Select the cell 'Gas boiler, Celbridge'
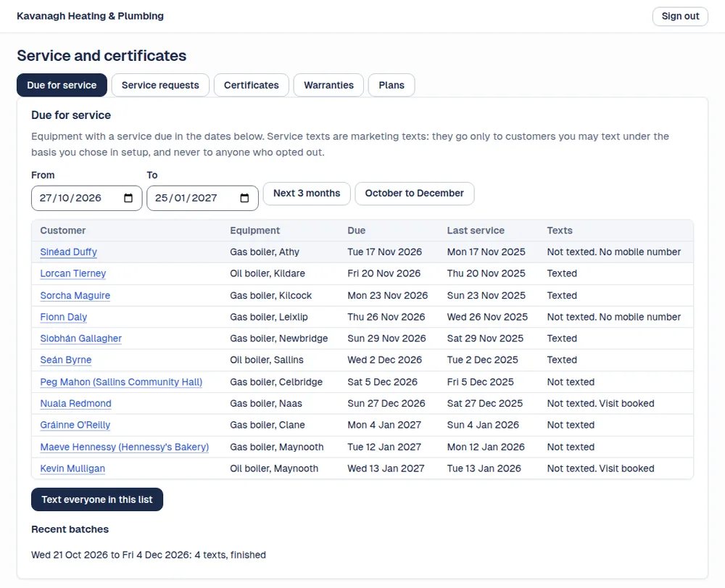 coord(276,382)
